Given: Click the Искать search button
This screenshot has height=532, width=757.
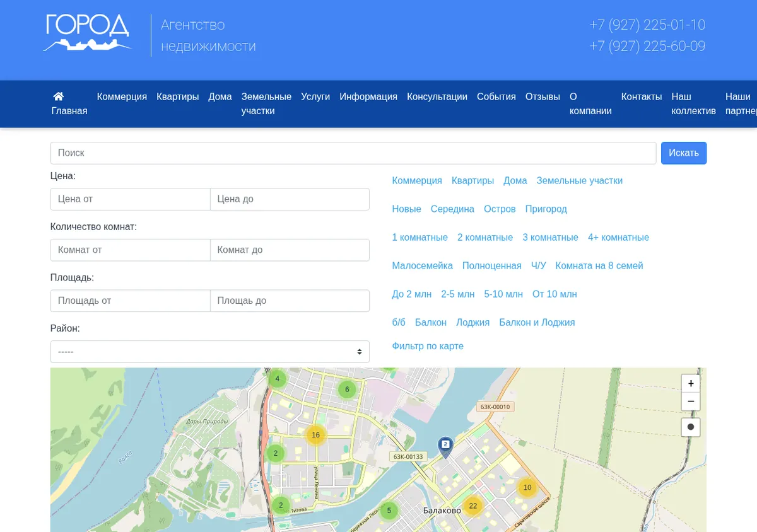Looking at the screenshot, I should pyautogui.click(x=684, y=153).
